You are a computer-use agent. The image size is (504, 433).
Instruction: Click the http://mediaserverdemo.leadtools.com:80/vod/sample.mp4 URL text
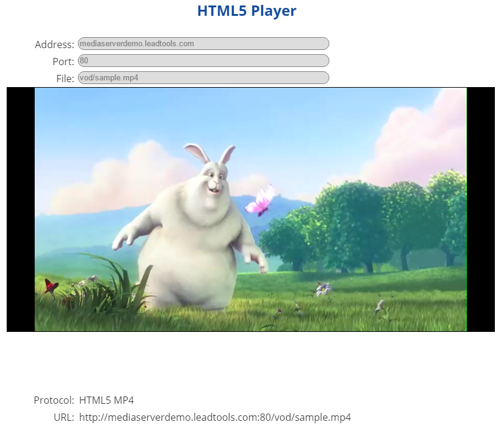point(215,417)
